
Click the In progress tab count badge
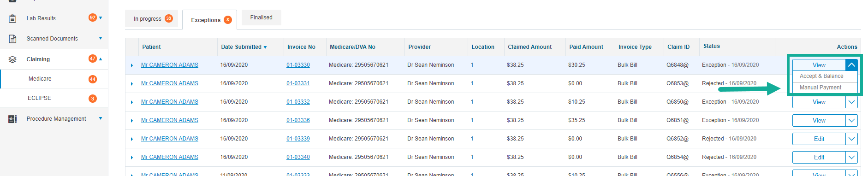(169, 18)
